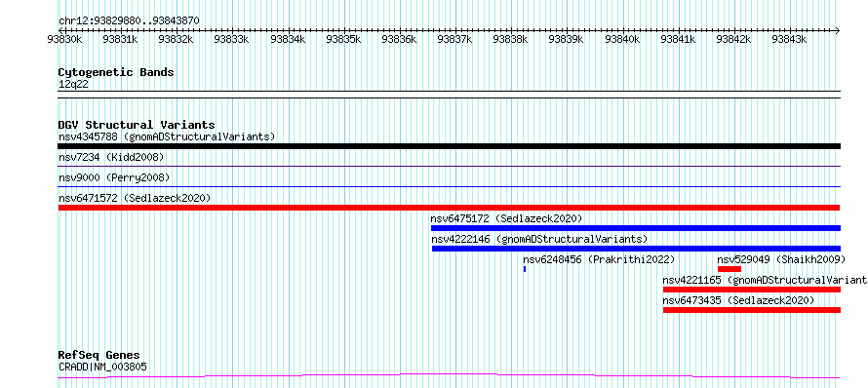The image size is (868, 388).
Task: Select the 93838k ruler tick label
Action: click(x=511, y=39)
